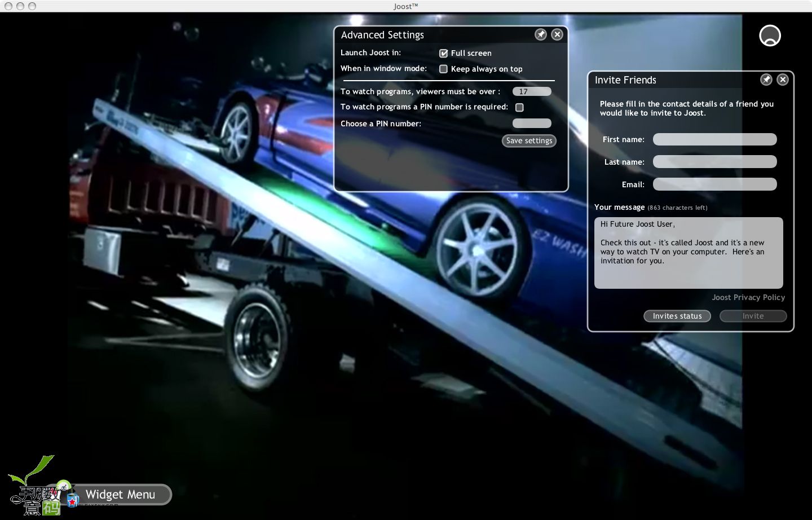Save the advanced settings
This screenshot has width=812, height=520.
tap(529, 140)
